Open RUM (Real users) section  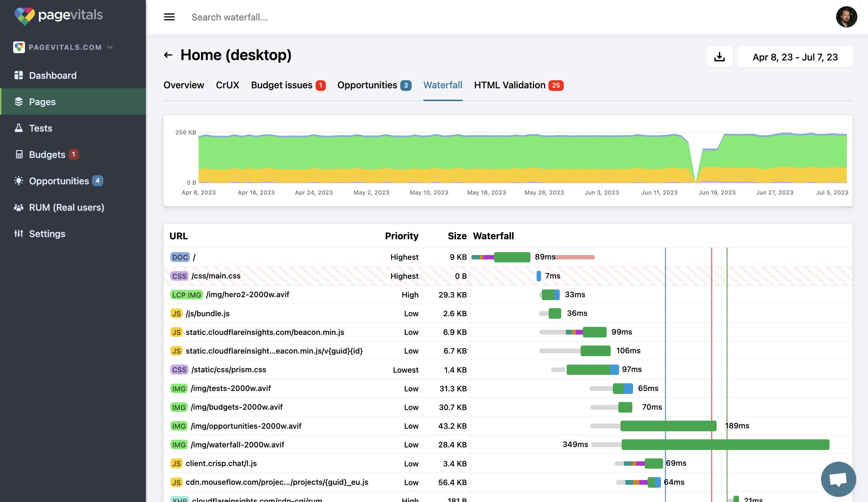66,207
